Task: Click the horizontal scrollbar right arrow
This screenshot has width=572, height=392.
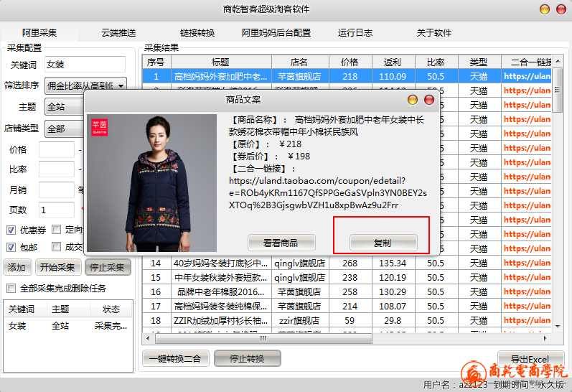Action: [545, 338]
